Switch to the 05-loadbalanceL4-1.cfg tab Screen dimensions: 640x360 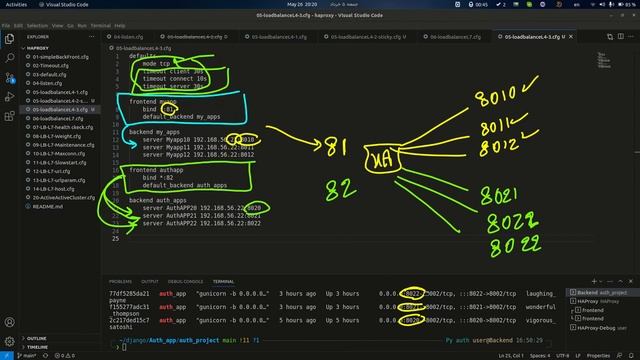coord(279,37)
